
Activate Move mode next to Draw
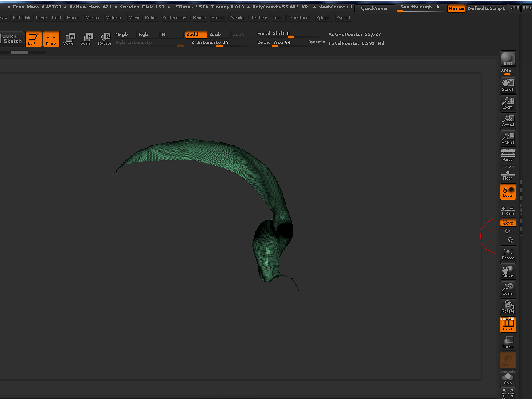point(68,39)
